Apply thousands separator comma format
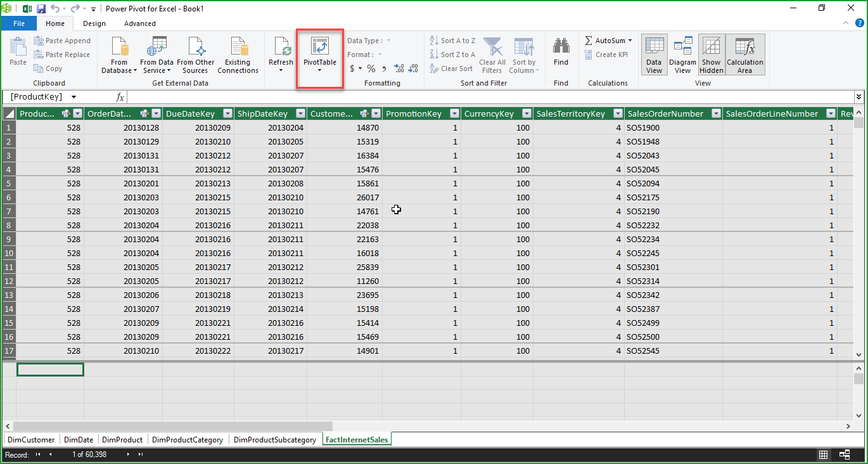The height and width of the screenshot is (464, 868). point(384,68)
